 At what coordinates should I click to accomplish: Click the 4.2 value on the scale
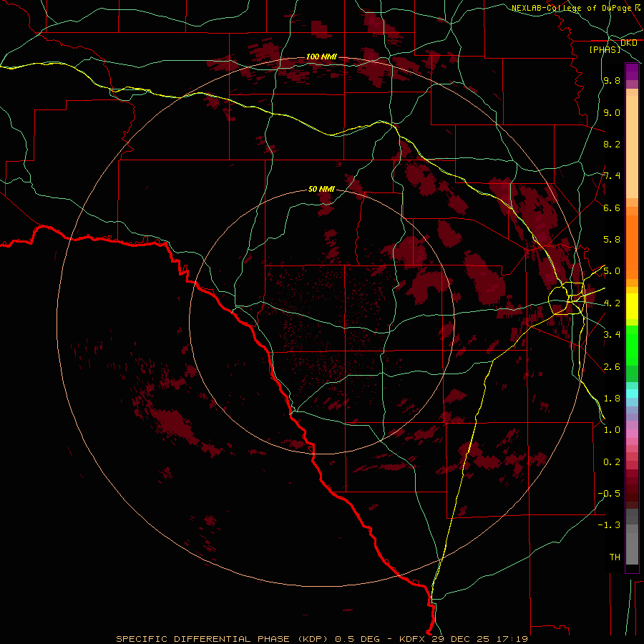tap(612, 303)
